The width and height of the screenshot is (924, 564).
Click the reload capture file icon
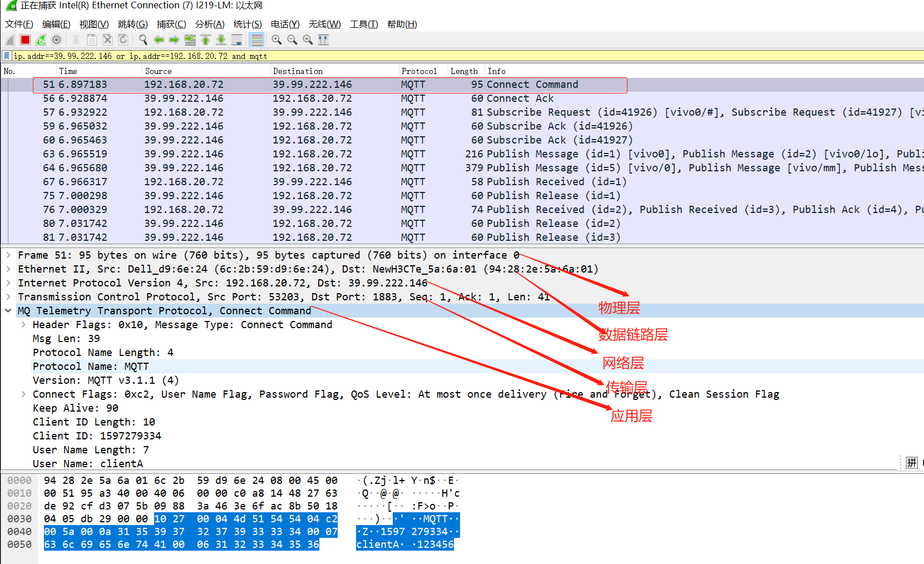[123, 40]
